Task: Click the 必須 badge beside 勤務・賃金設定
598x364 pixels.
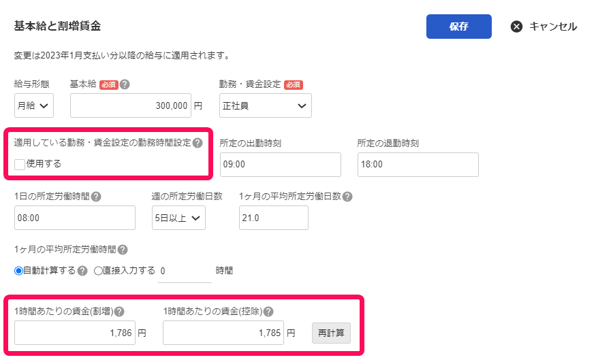Action: (x=294, y=84)
